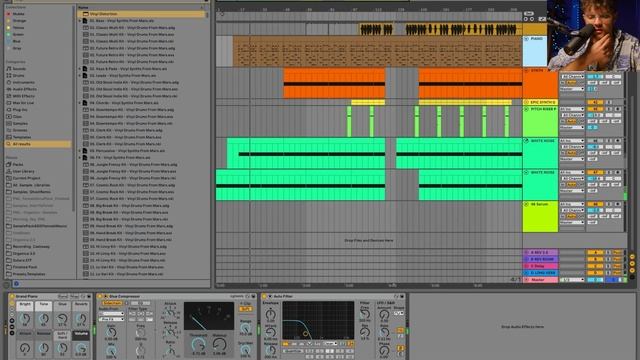640x360 pixels.
Task: Click the Glue Compressor Threshold knob
Action: tap(199, 344)
